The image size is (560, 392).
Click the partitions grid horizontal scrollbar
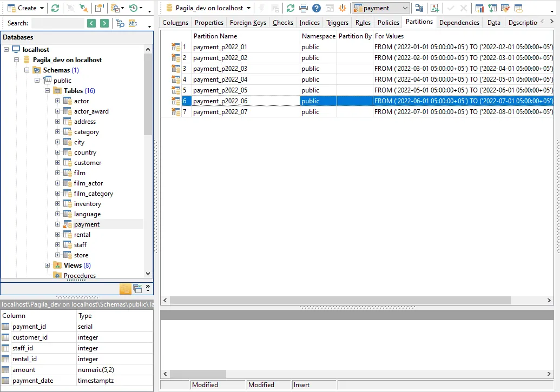[x=340, y=300]
